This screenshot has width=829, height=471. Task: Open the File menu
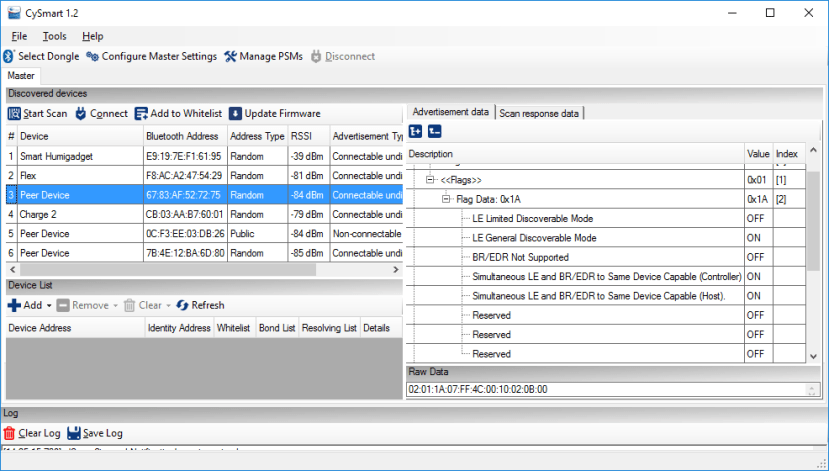[19, 36]
